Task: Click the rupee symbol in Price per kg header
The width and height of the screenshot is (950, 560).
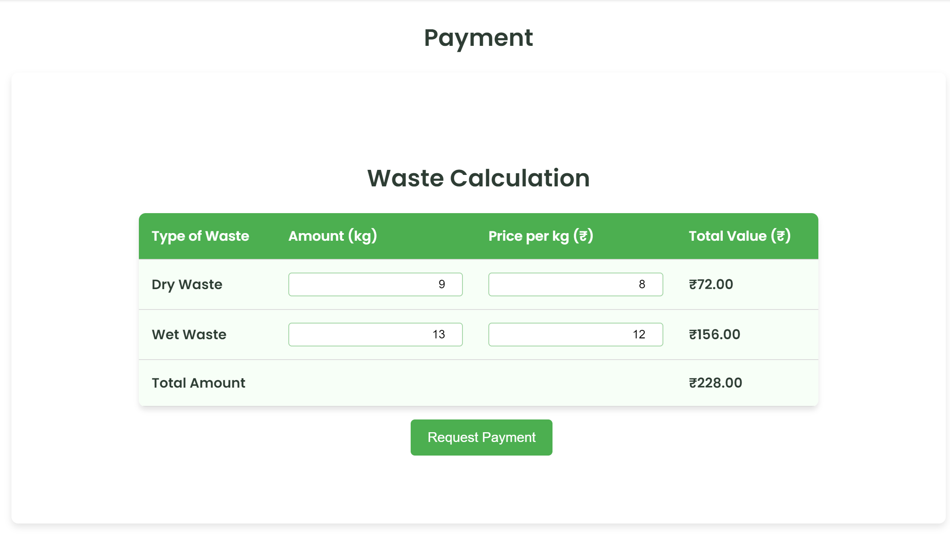Action: pos(583,236)
